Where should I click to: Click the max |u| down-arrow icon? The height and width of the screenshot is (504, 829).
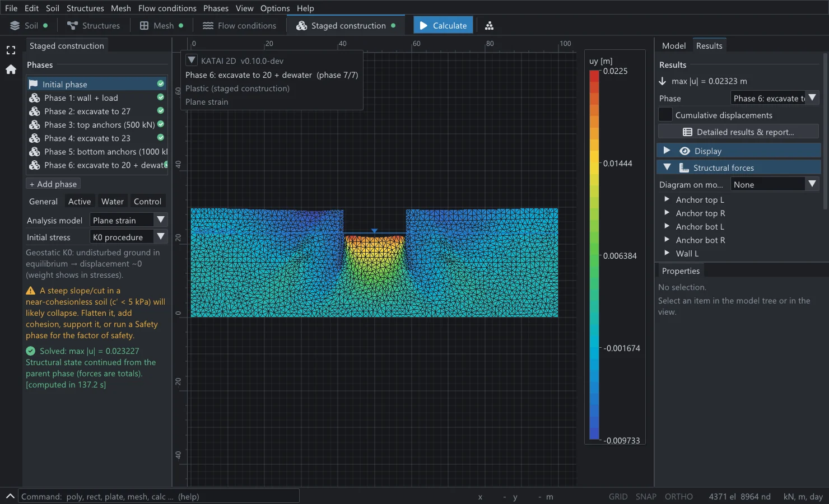point(663,81)
